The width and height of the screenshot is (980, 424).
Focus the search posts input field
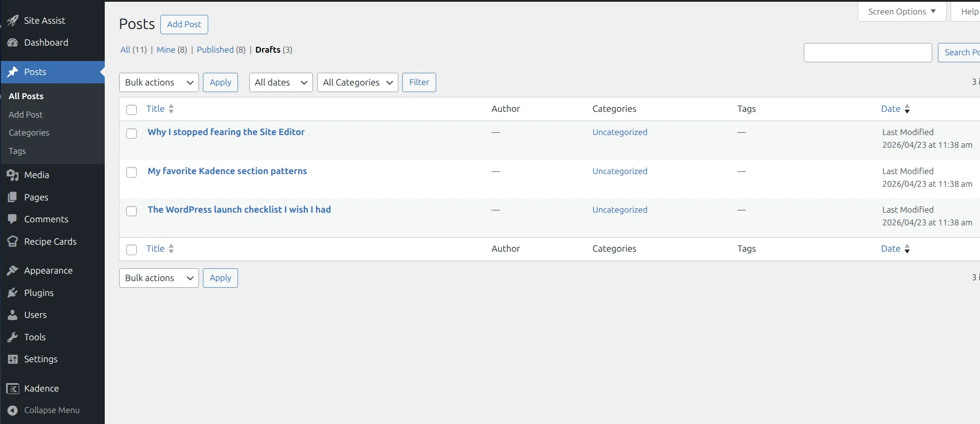tap(867, 53)
